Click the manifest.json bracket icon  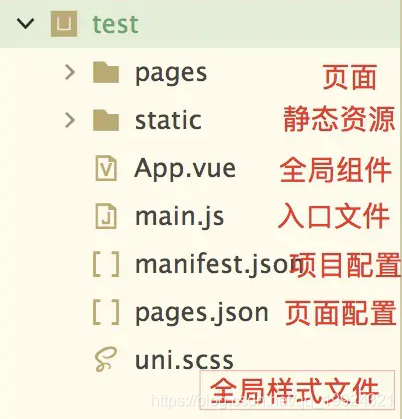pos(106,264)
